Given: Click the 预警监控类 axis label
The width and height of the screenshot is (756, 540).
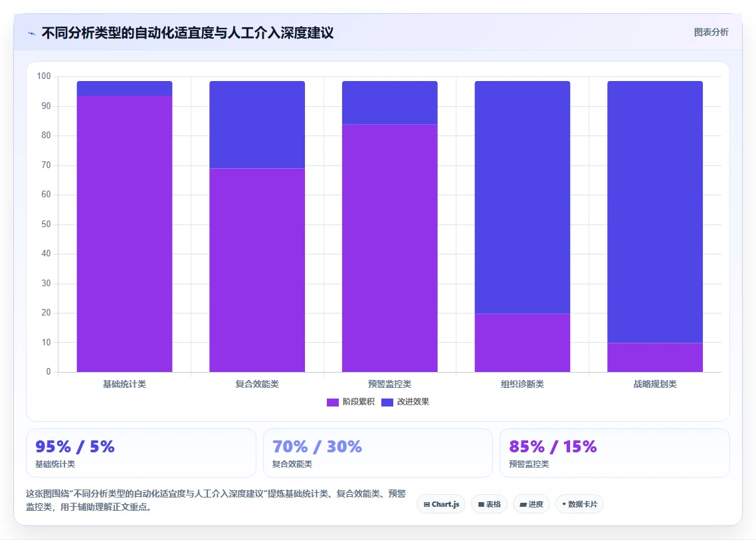Looking at the screenshot, I should click(x=389, y=385).
